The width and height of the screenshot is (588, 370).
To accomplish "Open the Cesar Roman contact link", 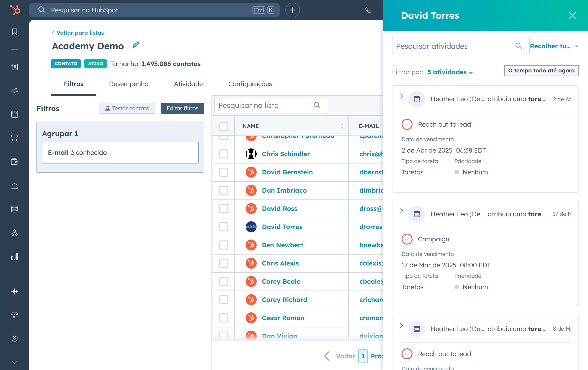I will (x=283, y=318).
